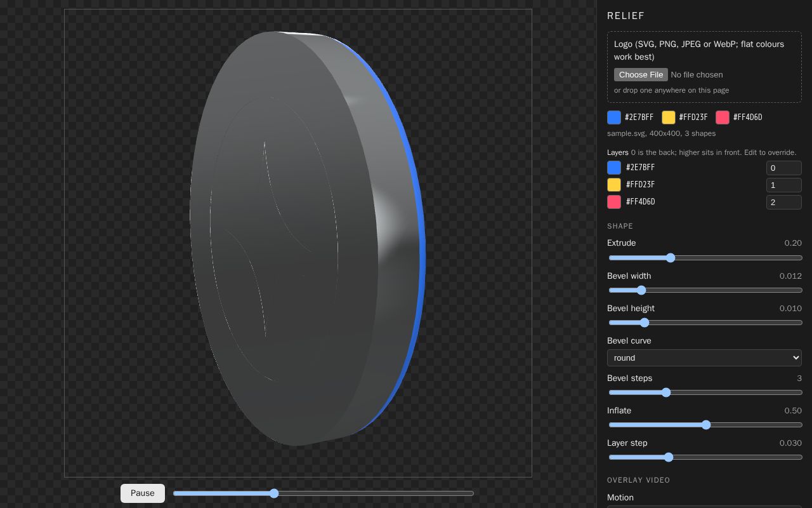Edit the layer index field showing 2
This screenshot has width=812, height=508.
pos(784,202)
